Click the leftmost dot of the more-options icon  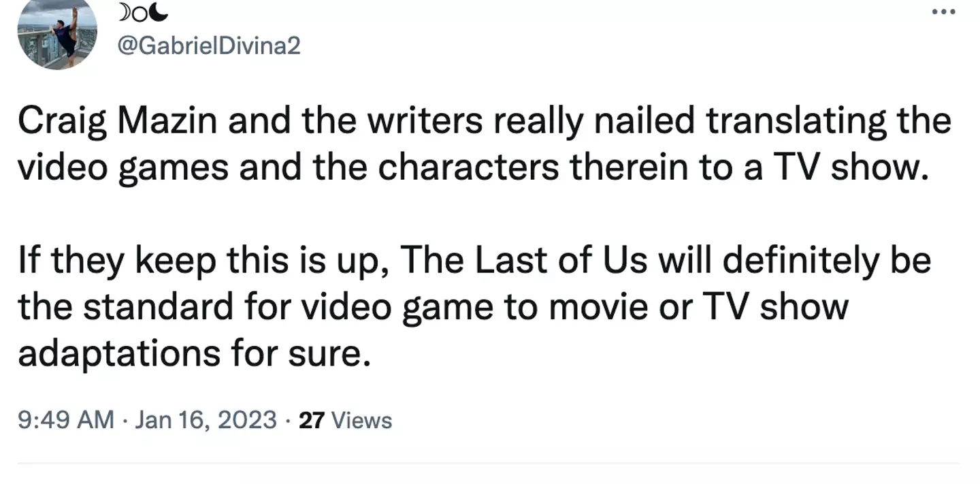[x=934, y=12]
